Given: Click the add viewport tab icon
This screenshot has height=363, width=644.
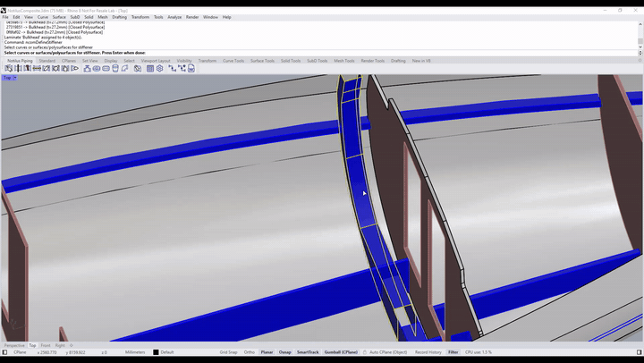Looking at the screenshot, I should point(71,345).
